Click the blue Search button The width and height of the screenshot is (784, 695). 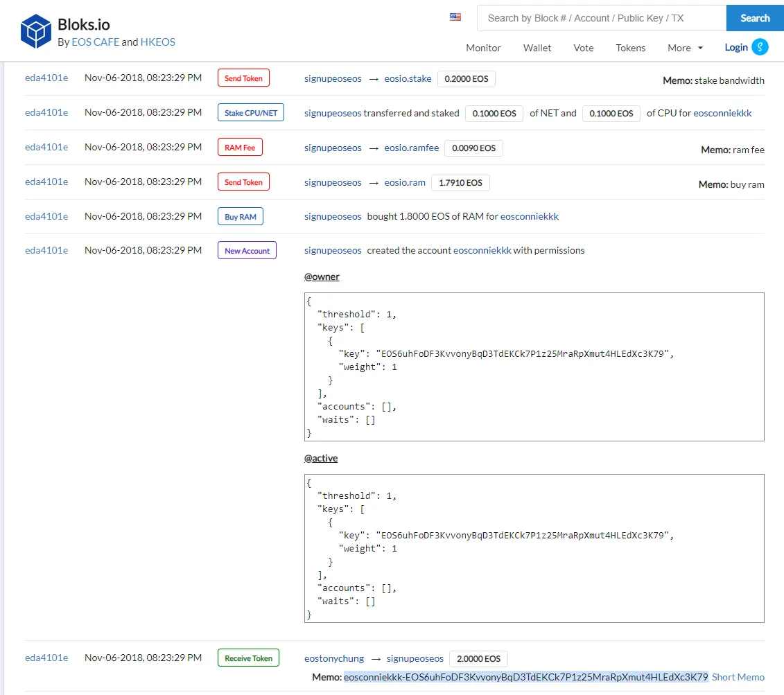tap(755, 18)
